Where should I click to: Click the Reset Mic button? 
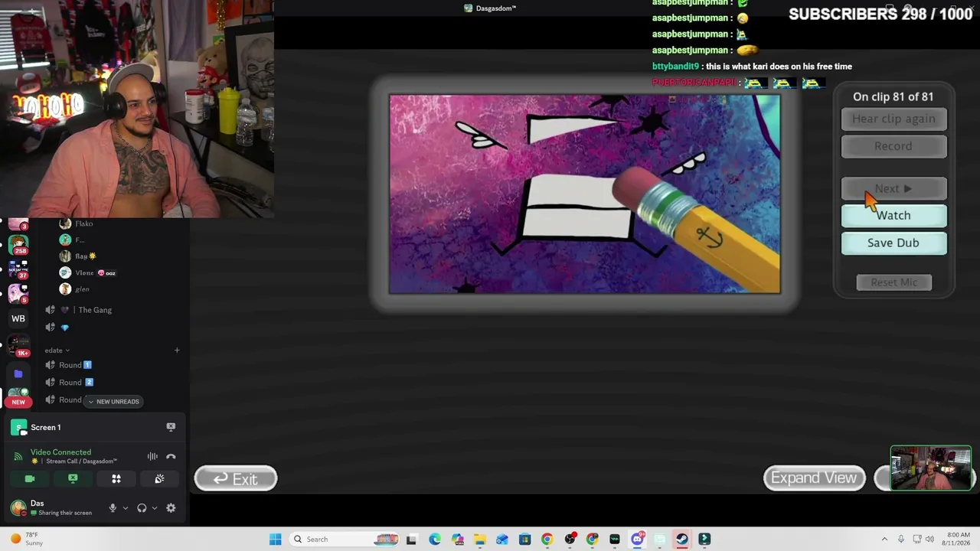893,282
